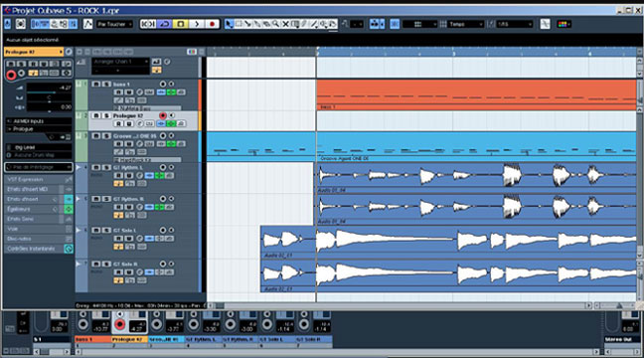Screen dimensions: 644x358
Task: Open the color palette selector menu
Action: coord(563,24)
